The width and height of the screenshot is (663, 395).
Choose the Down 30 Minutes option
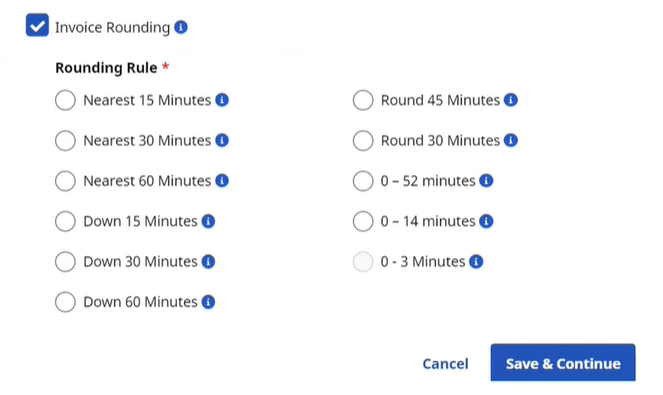pos(65,261)
